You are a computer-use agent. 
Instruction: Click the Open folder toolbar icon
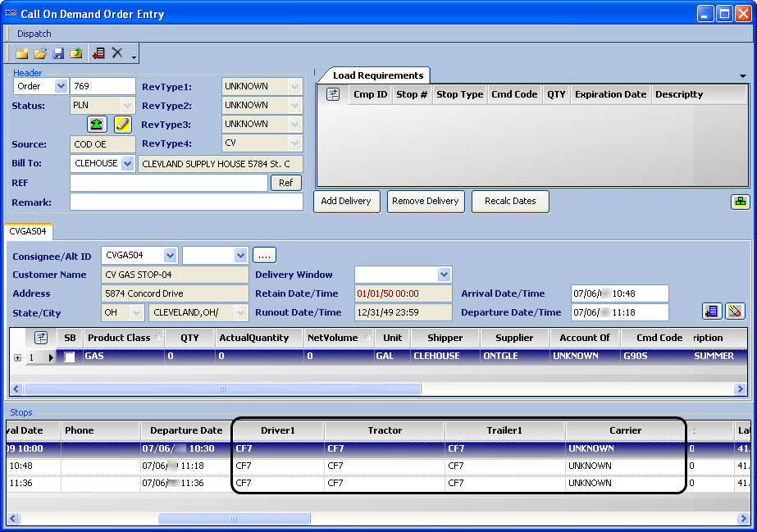pyautogui.click(x=39, y=53)
